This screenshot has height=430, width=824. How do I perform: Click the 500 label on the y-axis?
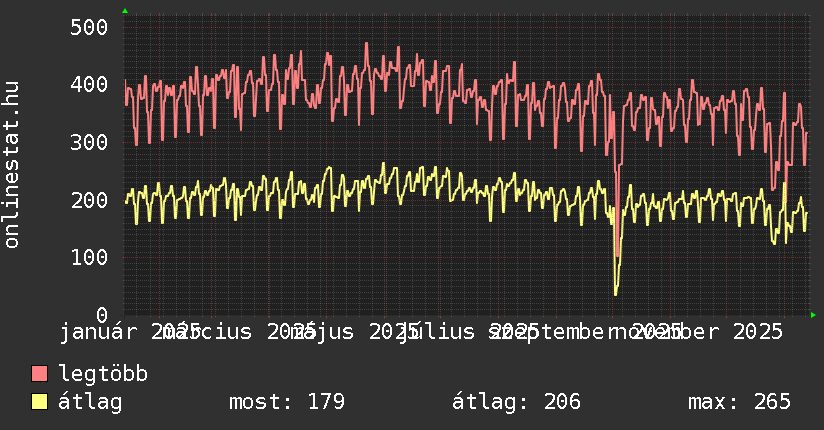(89, 27)
